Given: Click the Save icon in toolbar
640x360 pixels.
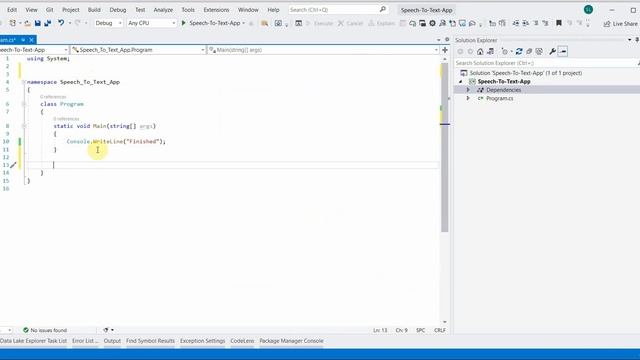Looking at the screenshot, I should point(38,23).
